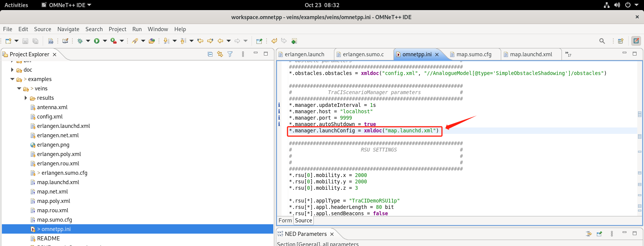
Task: Click the Back navigation arrow
Action: pyautogui.click(x=220, y=41)
